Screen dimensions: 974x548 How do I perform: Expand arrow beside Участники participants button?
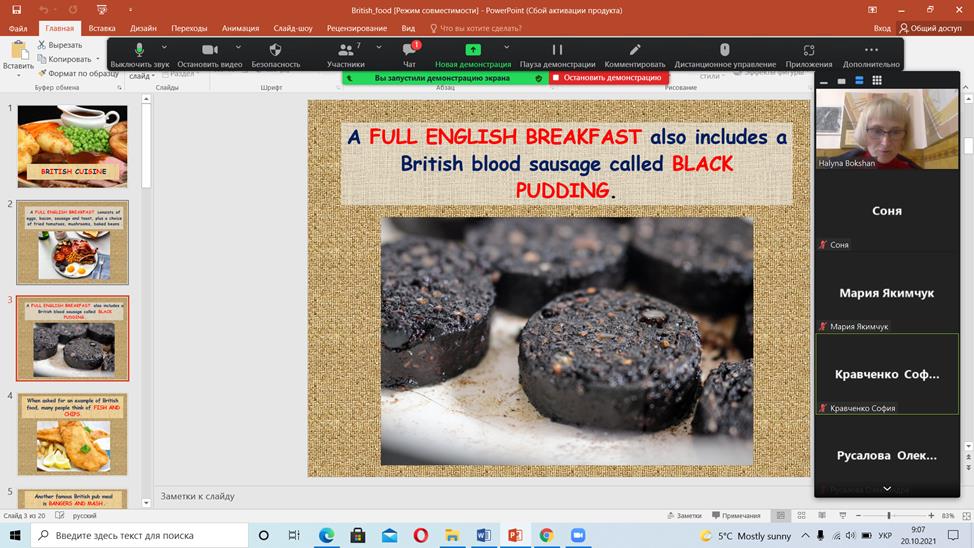(379, 46)
